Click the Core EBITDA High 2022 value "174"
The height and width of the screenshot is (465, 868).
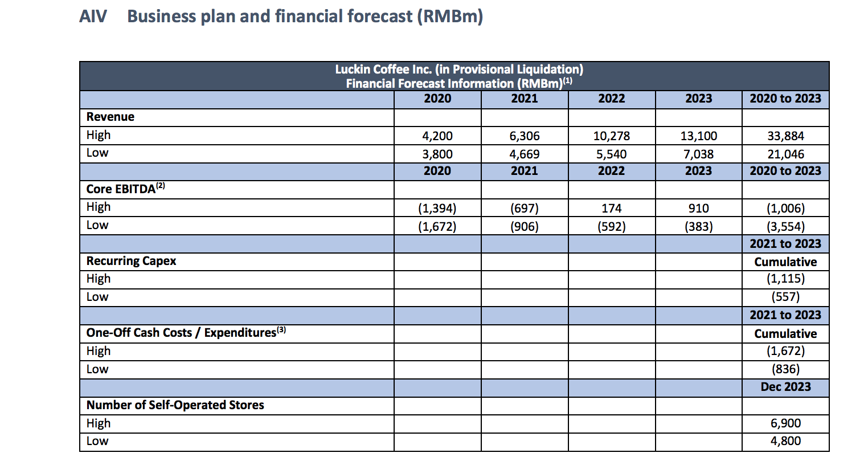pyautogui.click(x=612, y=209)
